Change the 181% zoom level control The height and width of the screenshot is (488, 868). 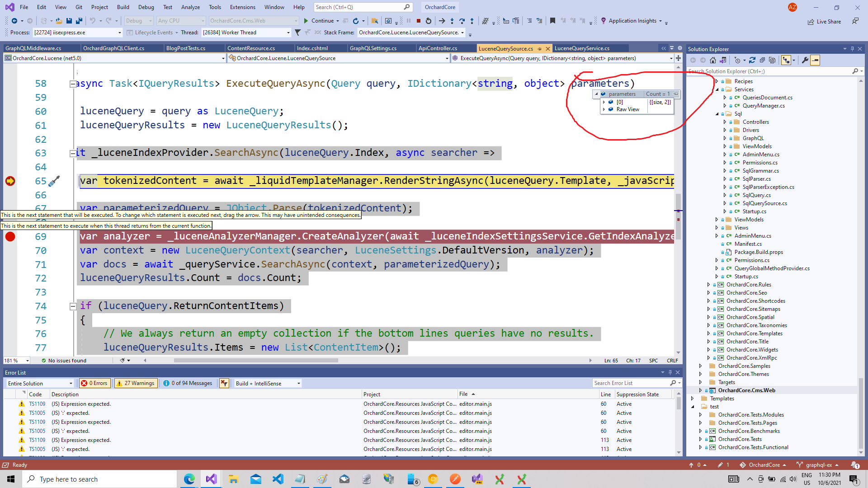click(16, 360)
